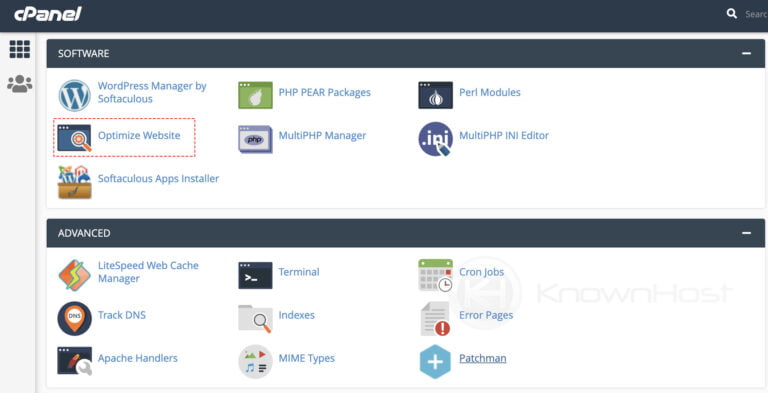The width and height of the screenshot is (768, 393).
Task: Collapse the Software section
Action: coord(746,53)
